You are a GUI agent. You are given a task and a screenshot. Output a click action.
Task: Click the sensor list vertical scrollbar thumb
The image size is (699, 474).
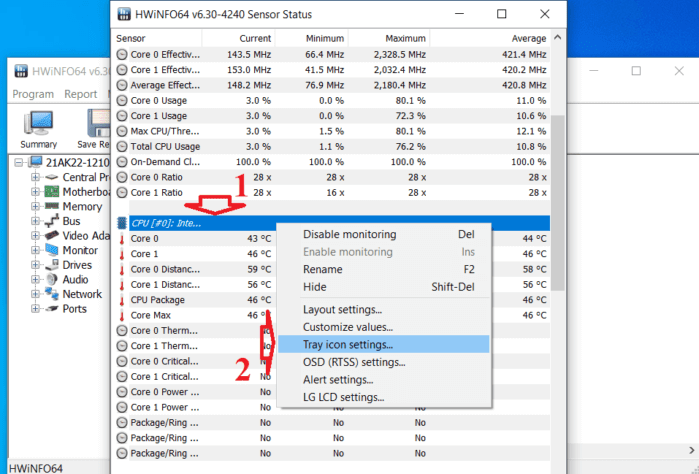558,203
